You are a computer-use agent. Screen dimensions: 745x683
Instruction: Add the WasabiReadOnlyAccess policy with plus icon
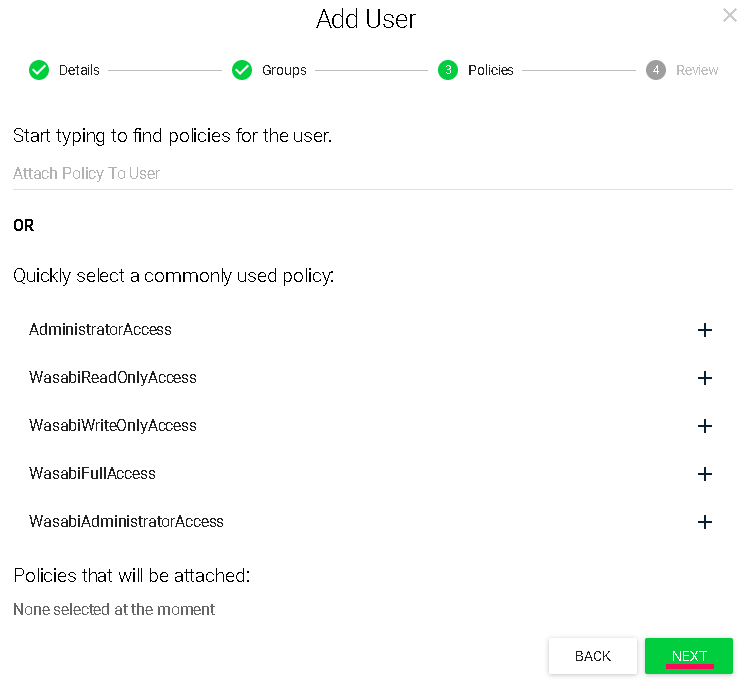[705, 378]
